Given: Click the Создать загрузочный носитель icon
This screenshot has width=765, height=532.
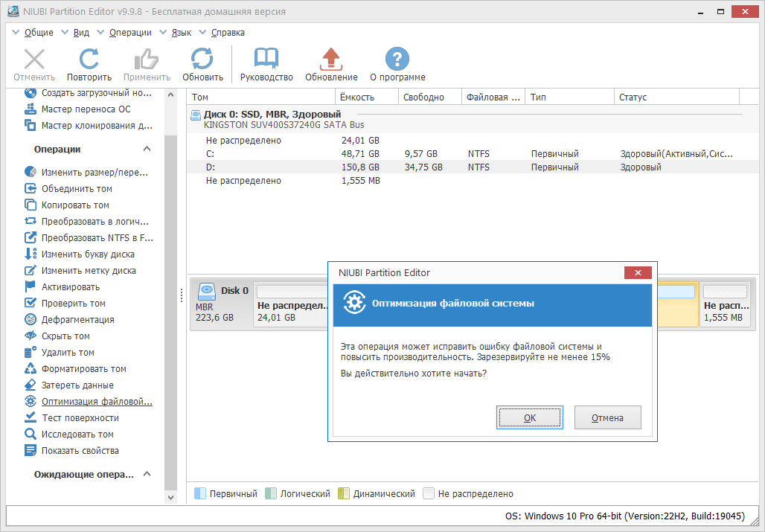Looking at the screenshot, I should (31, 93).
